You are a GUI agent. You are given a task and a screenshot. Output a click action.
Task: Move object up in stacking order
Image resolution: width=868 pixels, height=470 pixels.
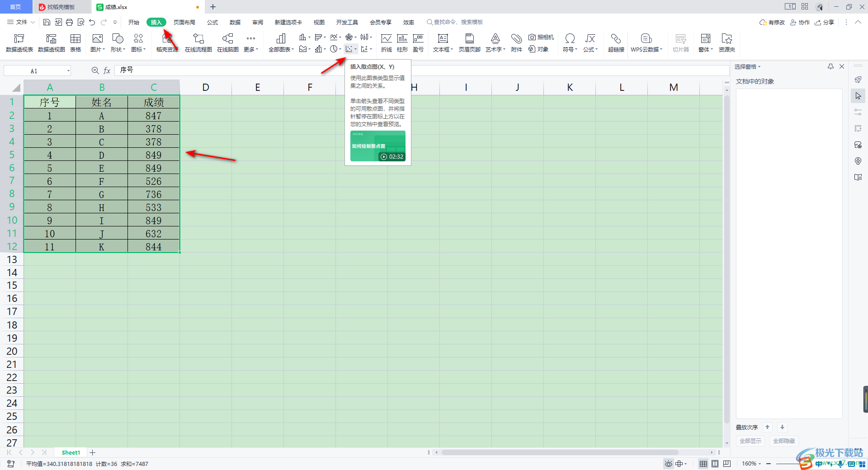coord(767,427)
